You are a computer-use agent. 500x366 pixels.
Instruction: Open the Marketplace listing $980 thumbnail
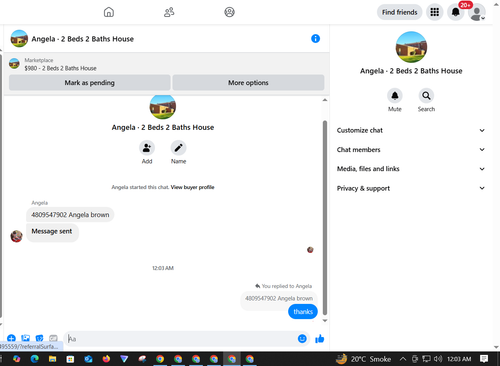pyautogui.click(x=14, y=64)
